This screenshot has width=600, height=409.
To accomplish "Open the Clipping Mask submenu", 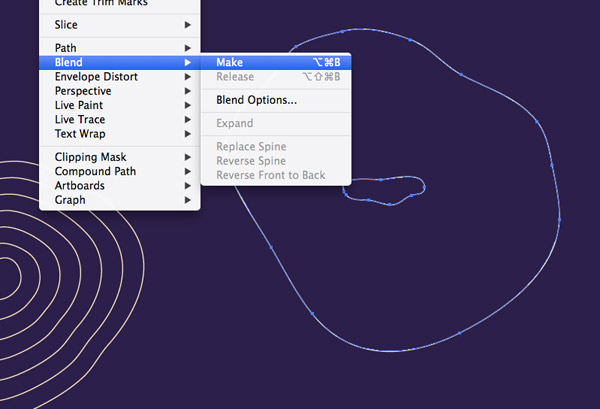I will click(x=90, y=157).
